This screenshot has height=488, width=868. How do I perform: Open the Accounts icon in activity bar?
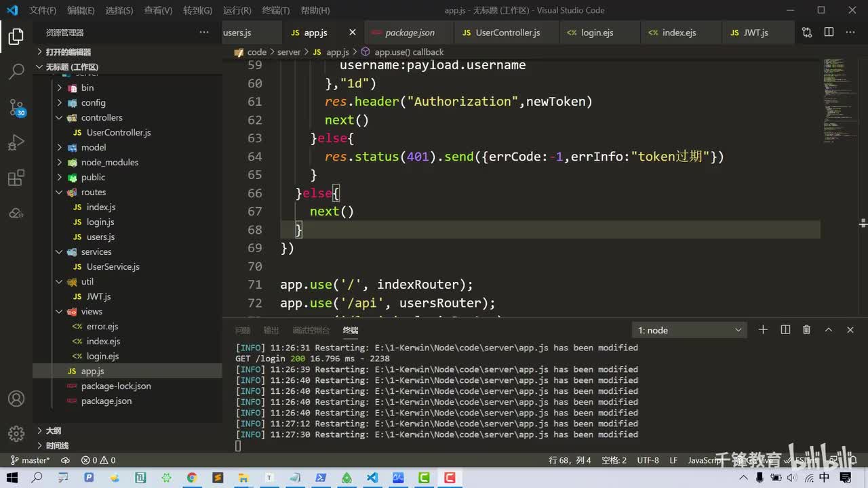(x=16, y=399)
